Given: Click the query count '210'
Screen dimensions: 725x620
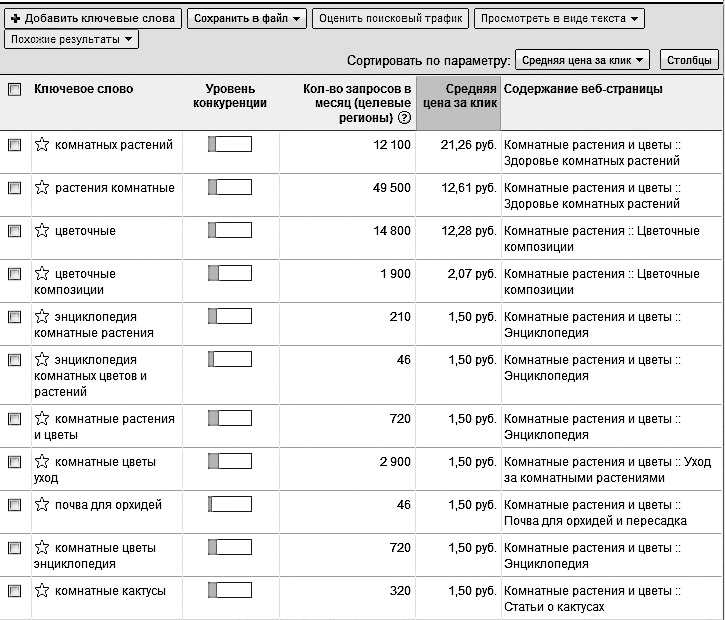Looking at the screenshot, I should [400, 317].
